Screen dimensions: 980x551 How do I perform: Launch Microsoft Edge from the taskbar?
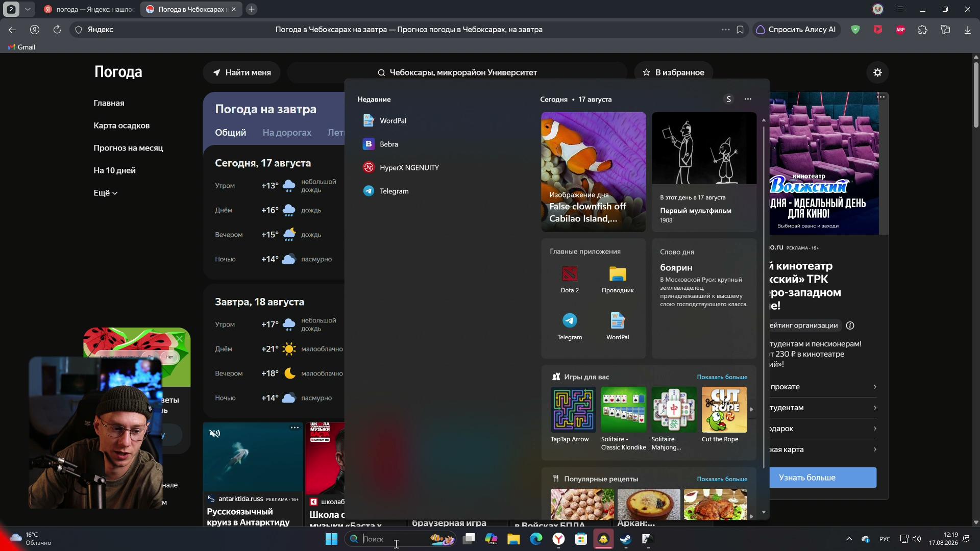coord(536,539)
